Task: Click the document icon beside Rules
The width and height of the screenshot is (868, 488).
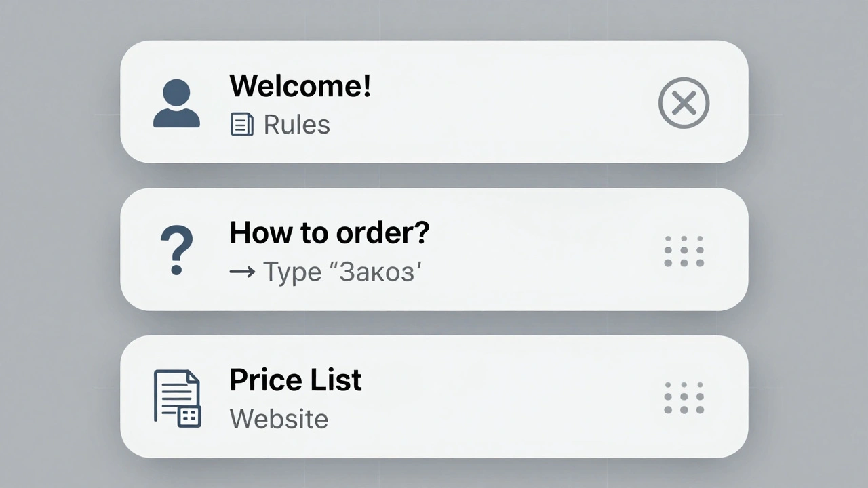Action: point(242,125)
